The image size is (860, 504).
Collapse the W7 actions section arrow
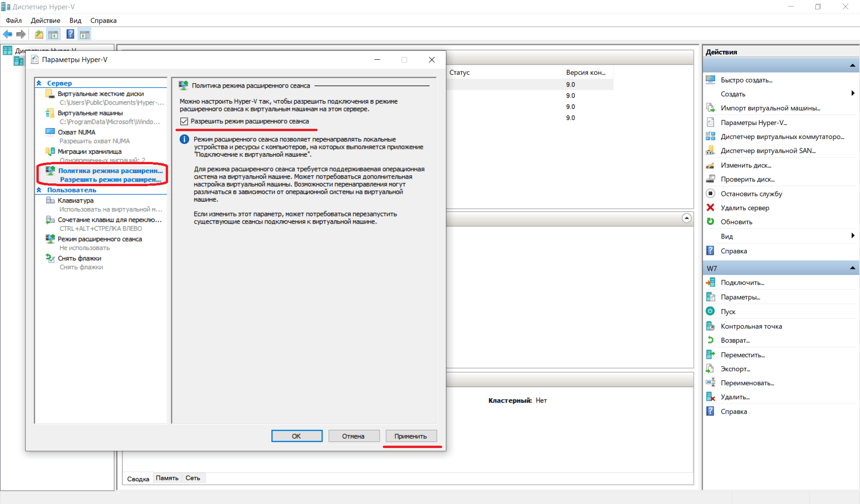tap(853, 268)
